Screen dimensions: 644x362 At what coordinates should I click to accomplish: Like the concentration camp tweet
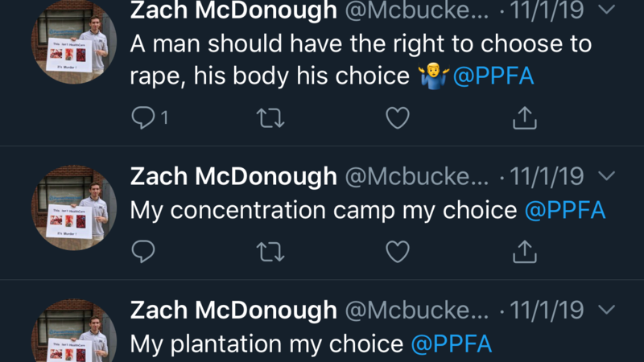tap(398, 252)
